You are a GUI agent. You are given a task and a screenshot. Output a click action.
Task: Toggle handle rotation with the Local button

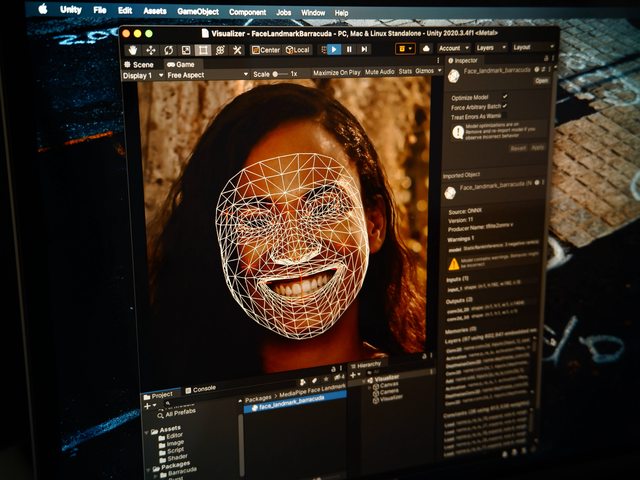pos(298,50)
